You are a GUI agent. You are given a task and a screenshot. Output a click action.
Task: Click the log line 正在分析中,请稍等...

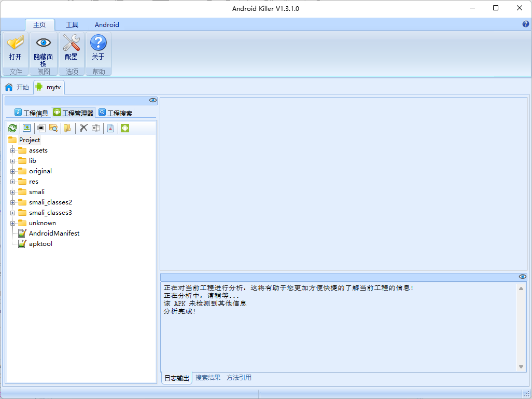[201, 295]
